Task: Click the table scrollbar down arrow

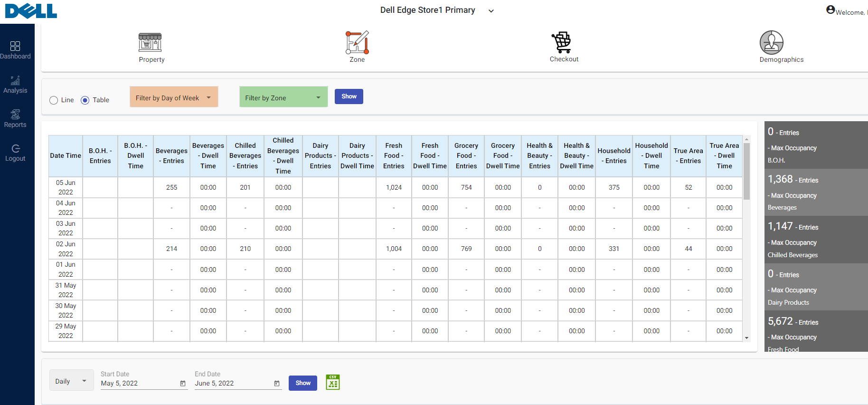Action: [x=746, y=338]
